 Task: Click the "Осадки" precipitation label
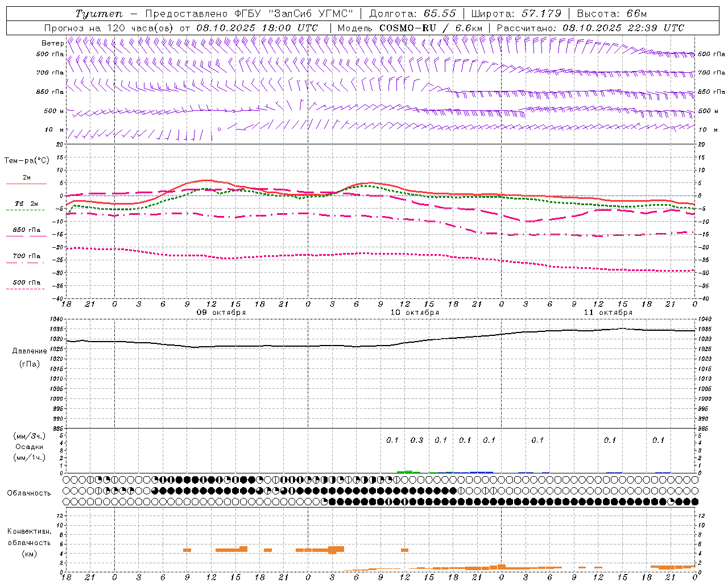(x=30, y=447)
